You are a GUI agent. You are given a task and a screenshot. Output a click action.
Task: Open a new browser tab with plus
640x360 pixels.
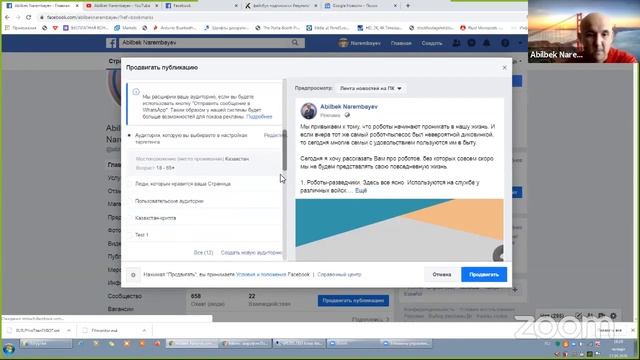408,6
